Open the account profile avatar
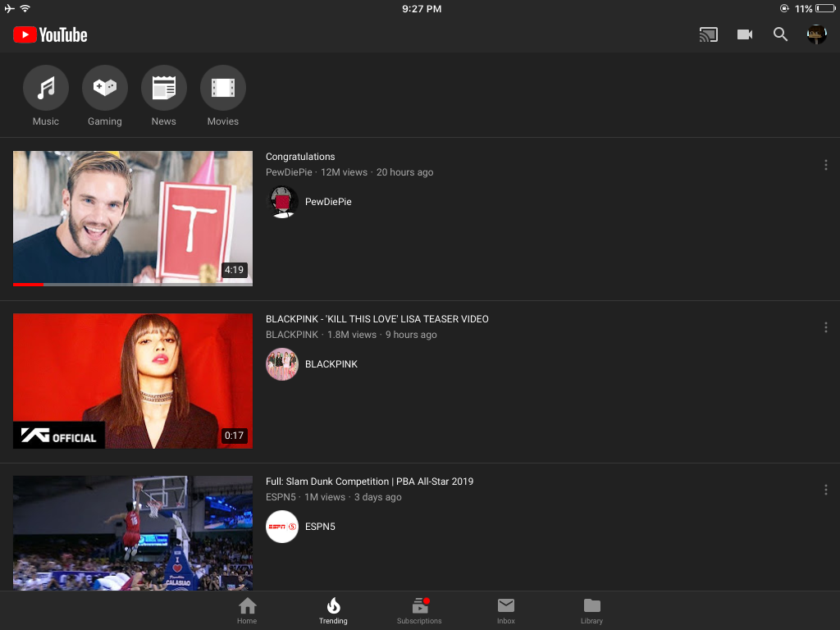The height and width of the screenshot is (630, 840). point(816,34)
